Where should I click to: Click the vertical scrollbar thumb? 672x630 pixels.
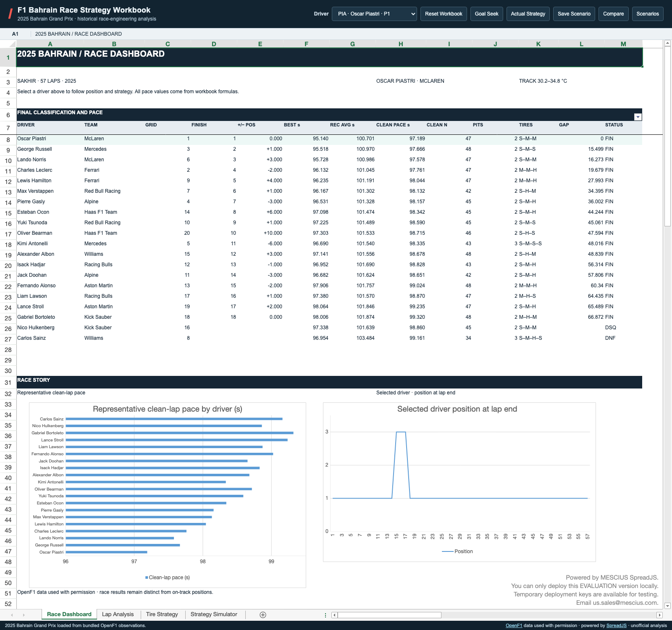coord(667,136)
